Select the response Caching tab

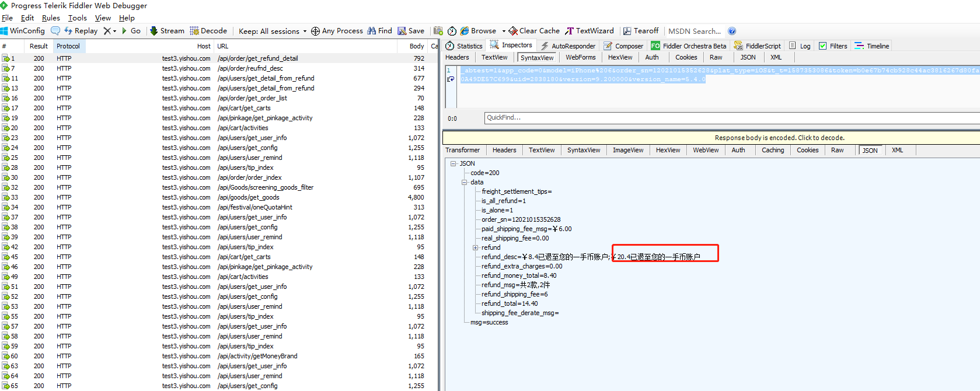point(773,150)
